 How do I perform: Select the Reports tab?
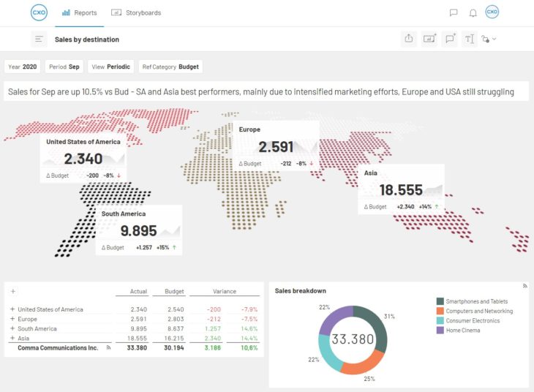point(79,12)
